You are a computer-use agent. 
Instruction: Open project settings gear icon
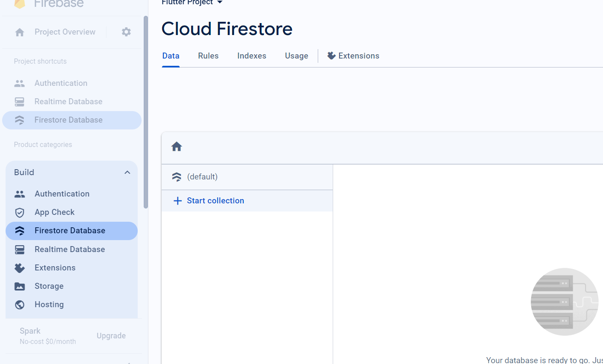coord(126,32)
